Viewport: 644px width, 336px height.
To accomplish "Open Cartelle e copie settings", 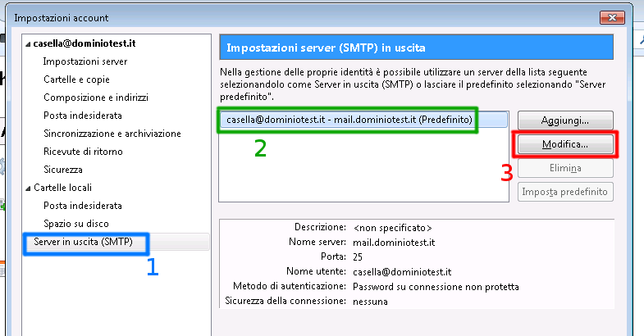I will tap(76, 79).
